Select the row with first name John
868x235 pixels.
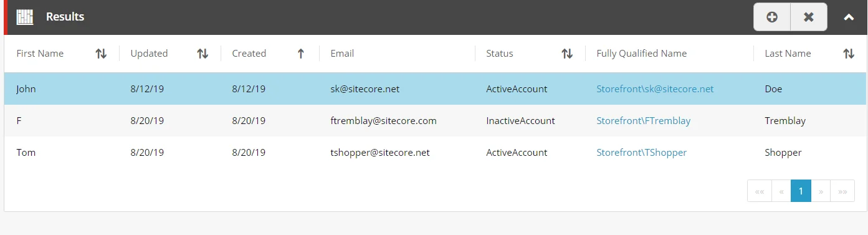[x=435, y=89]
